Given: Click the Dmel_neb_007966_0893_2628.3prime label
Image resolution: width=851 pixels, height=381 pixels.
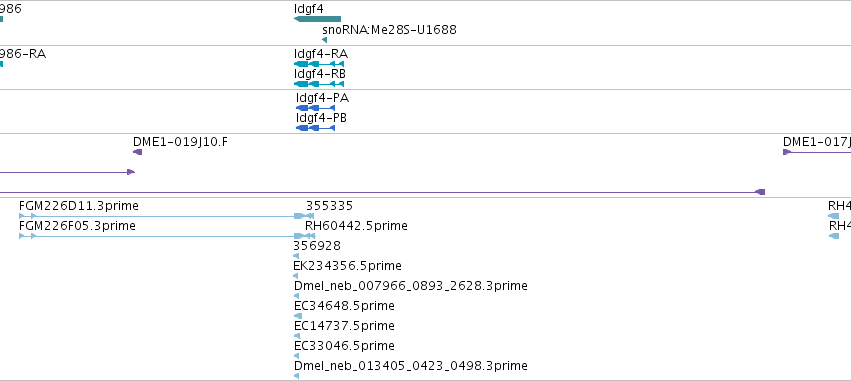Looking at the screenshot, I should point(410,285).
